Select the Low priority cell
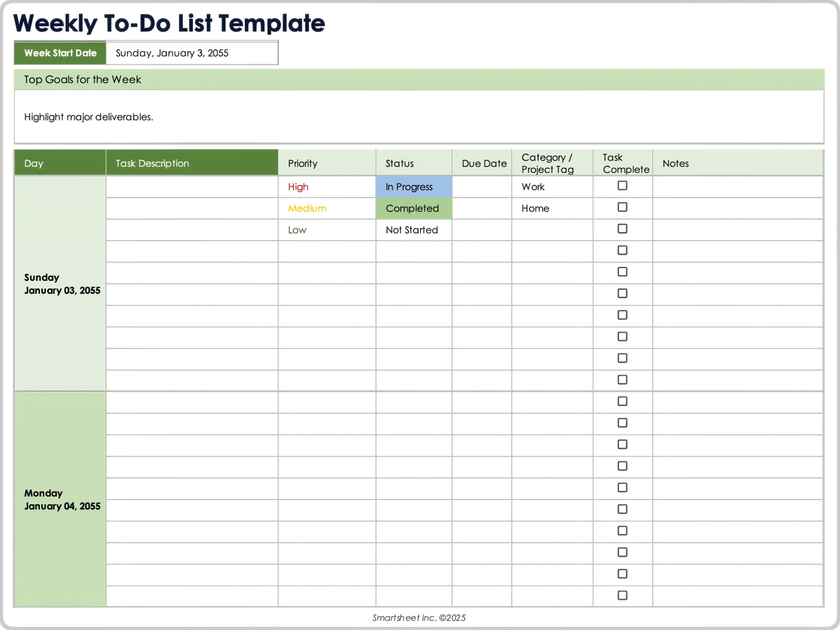The image size is (840, 630). [x=297, y=230]
